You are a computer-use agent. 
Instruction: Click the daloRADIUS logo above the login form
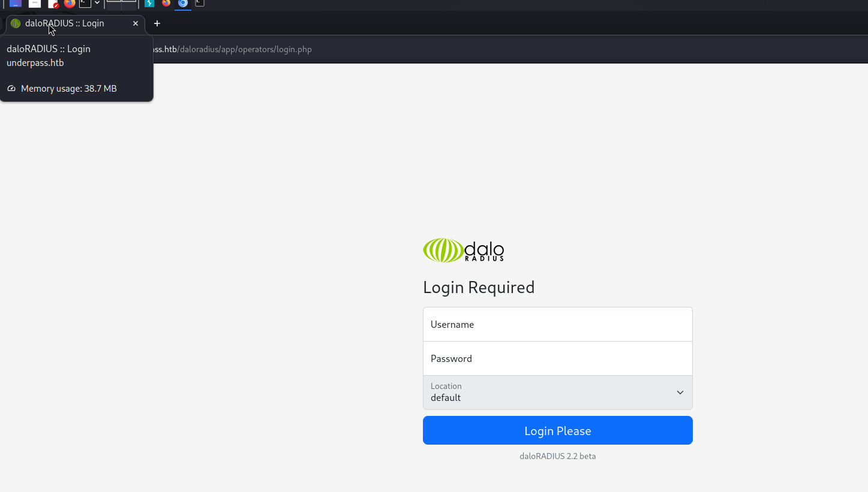463,250
